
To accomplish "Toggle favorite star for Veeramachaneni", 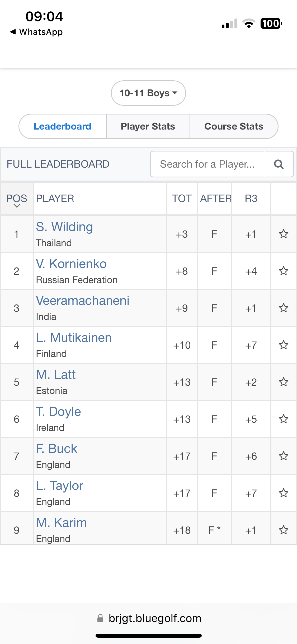I will pos(284,308).
